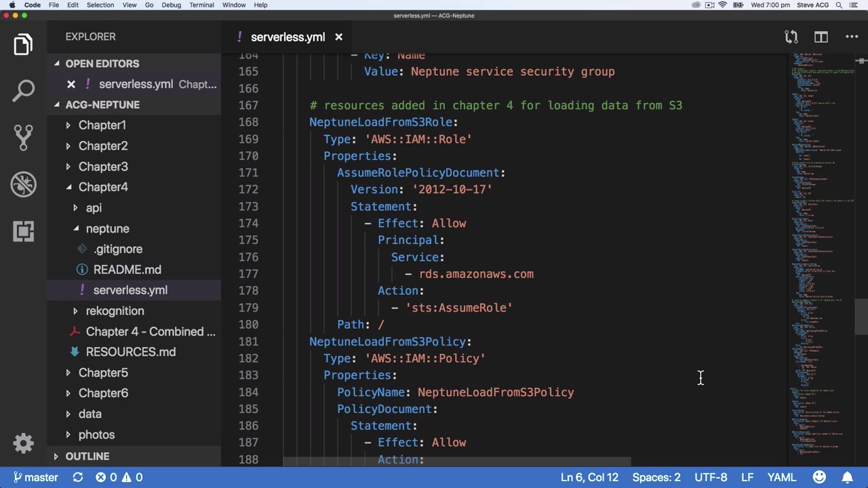
Task: Click the YAML language mode button
Action: point(781,477)
